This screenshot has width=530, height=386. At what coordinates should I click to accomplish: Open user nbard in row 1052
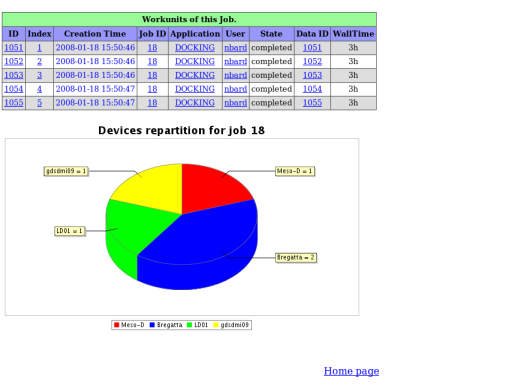[x=236, y=62]
